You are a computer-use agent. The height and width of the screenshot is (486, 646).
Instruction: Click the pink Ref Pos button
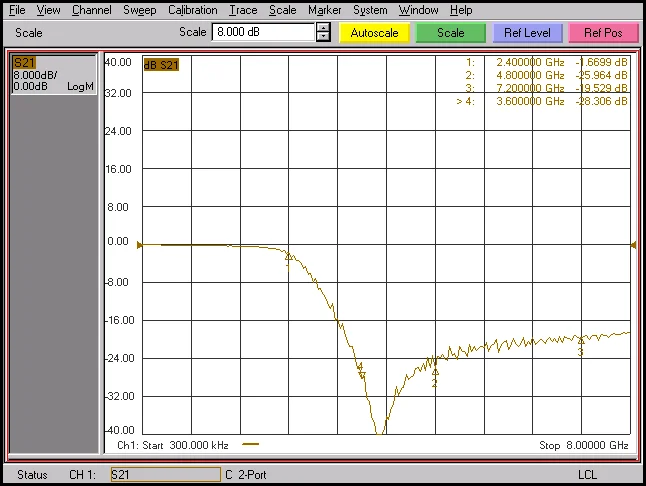(x=603, y=33)
